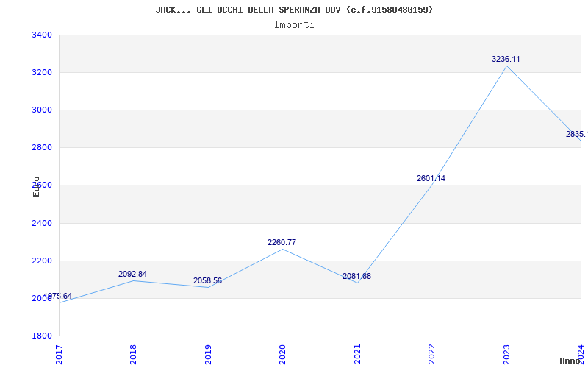
Task: Click the chart title JACK... GLI OCCHI DELLA SPERANZA ODV
Action: point(294,10)
